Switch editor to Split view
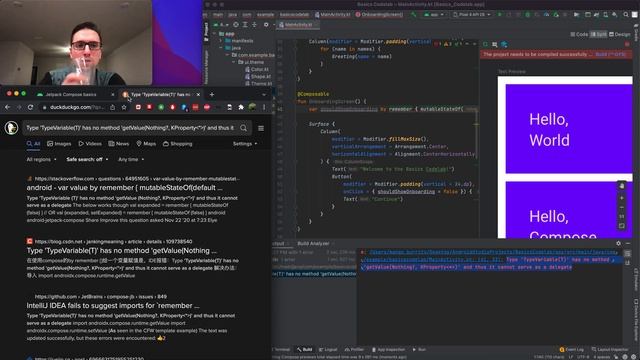This screenshot has height=360, width=640. pos(598,35)
